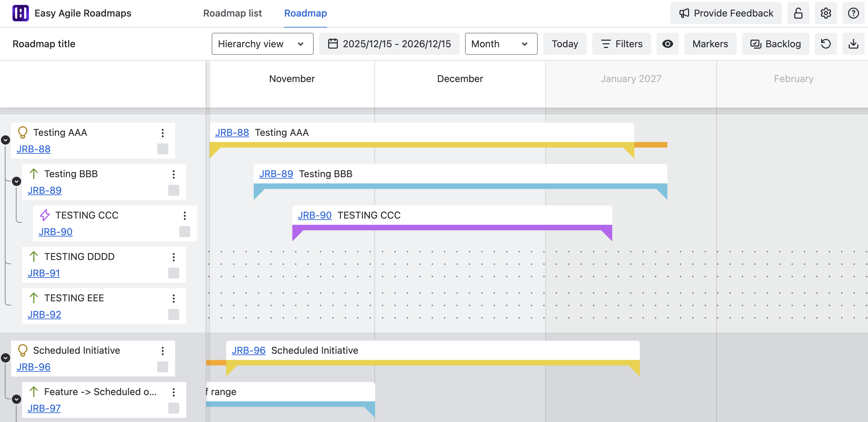Screen dimensions: 868x422
Task: Select the Roadmap tab
Action: coord(305,13)
